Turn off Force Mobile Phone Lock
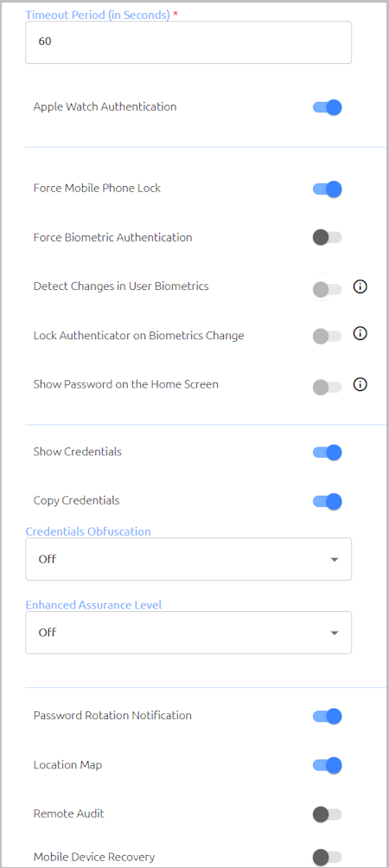 click(x=327, y=189)
